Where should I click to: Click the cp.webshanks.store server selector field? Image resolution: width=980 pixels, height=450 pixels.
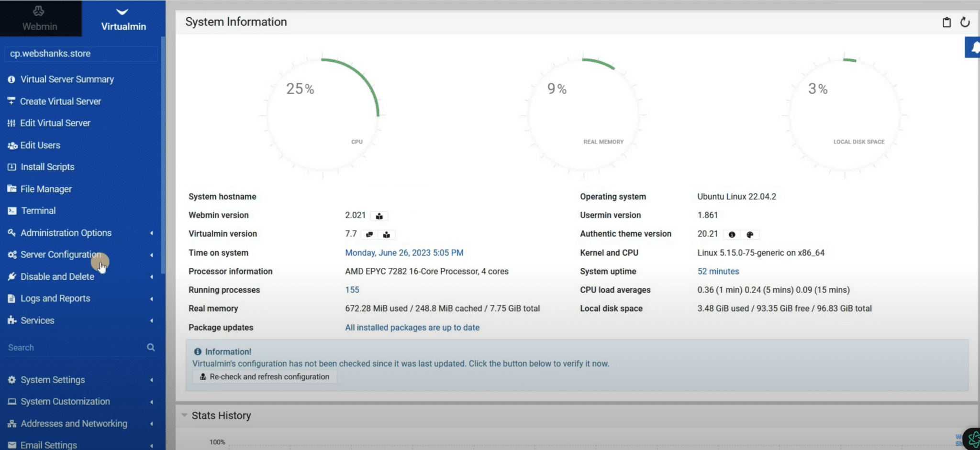click(80, 54)
